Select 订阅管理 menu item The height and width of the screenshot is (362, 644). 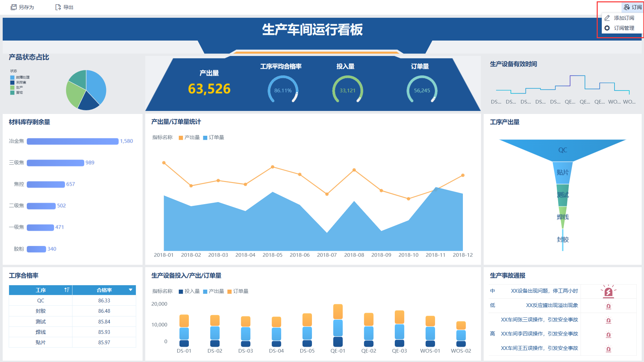[x=624, y=28]
